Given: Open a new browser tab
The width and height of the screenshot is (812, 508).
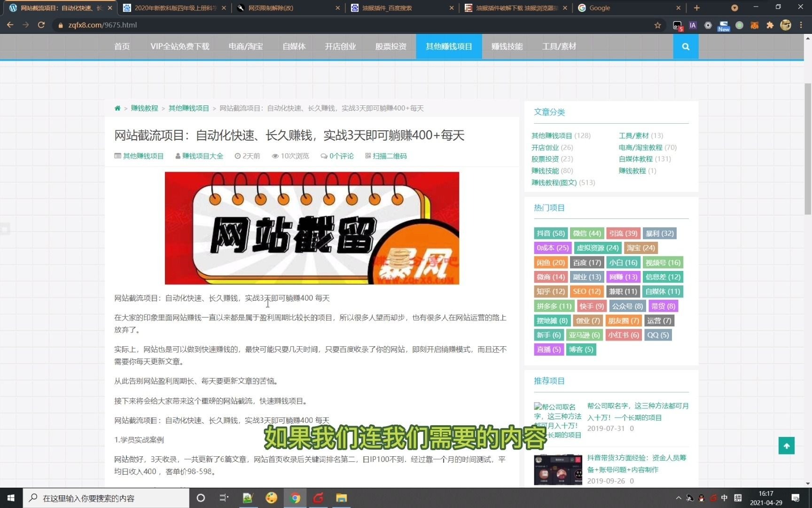Looking at the screenshot, I should 697,8.
